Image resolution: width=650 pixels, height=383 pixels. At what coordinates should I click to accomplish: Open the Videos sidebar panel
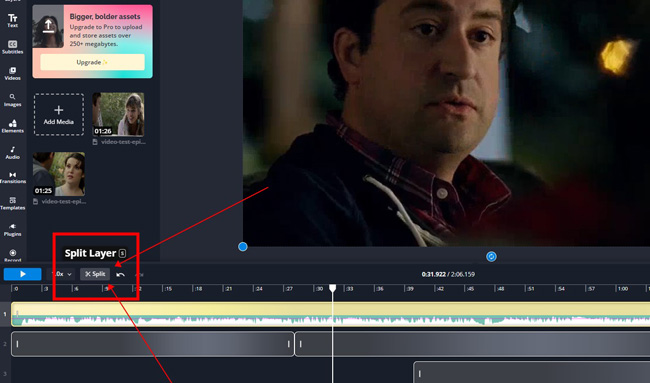click(x=12, y=73)
